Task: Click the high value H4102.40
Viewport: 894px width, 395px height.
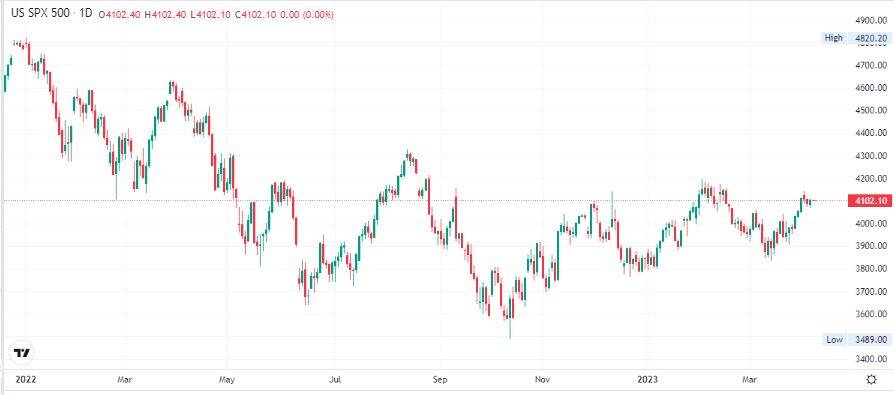Action: tap(166, 15)
